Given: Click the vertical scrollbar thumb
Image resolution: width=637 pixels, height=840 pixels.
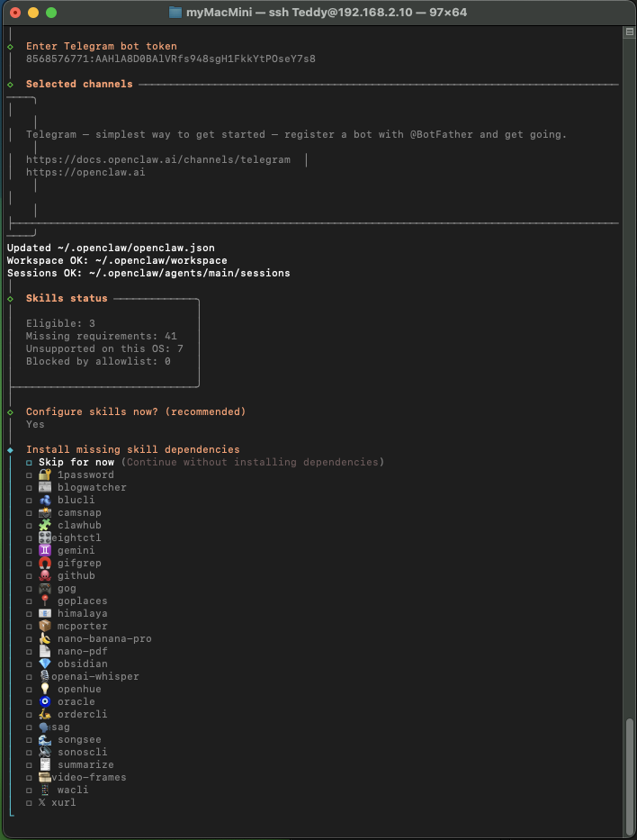Looking at the screenshot, I should 629,774.
